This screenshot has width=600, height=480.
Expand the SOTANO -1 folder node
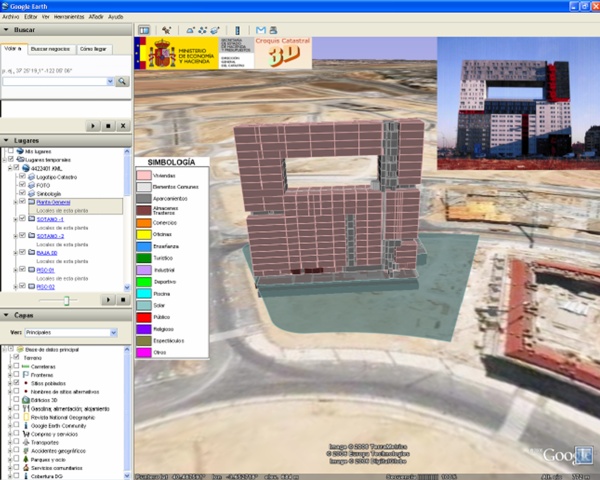coord(13,219)
